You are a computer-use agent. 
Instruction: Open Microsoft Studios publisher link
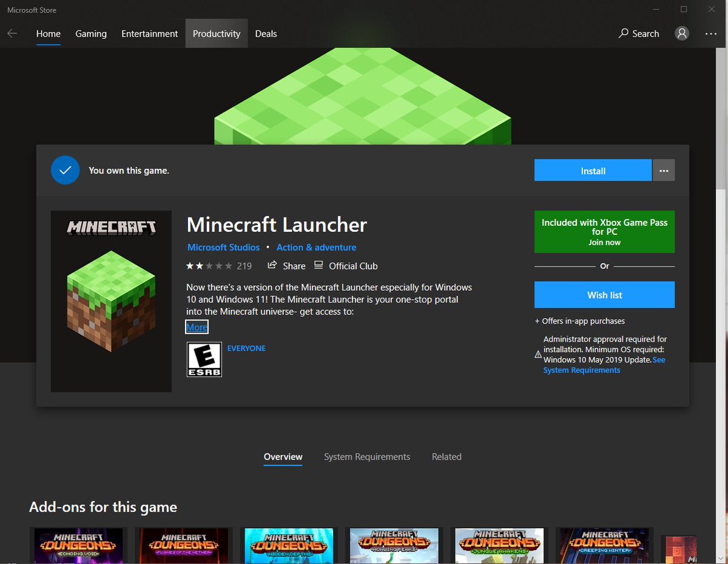pyautogui.click(x=223, y=247)
